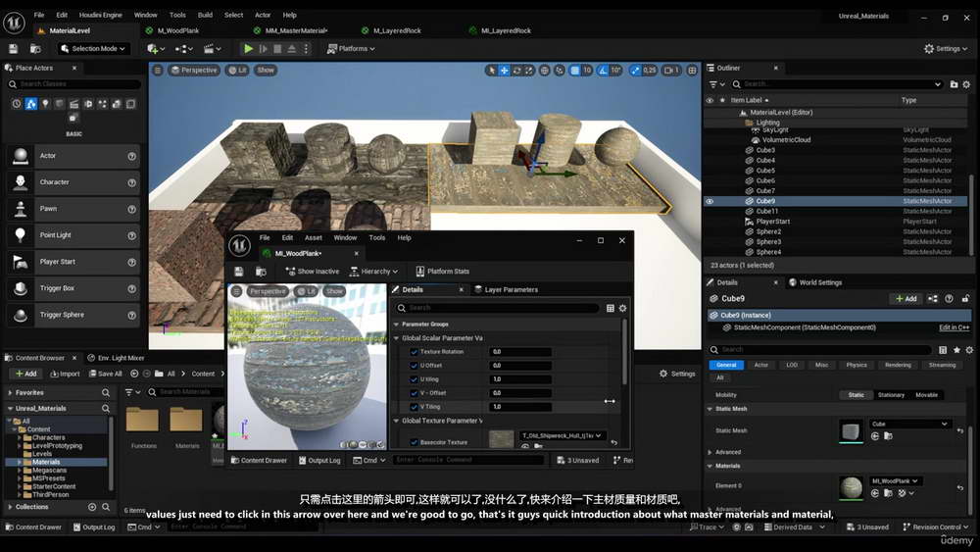This screenshot has width=980, height=552.
Task: Open the Selection Mode dropdown
Action: click(x=94, y=49)
